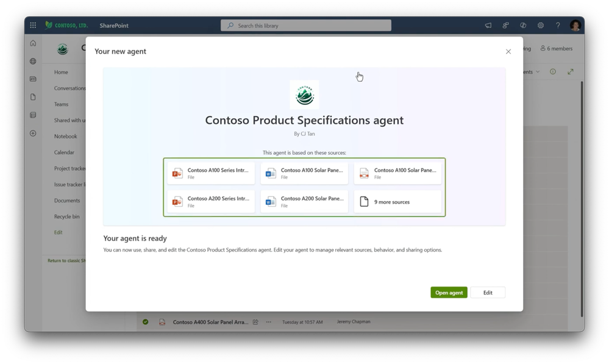Open the details pane info icon

(x=553, y=71)
